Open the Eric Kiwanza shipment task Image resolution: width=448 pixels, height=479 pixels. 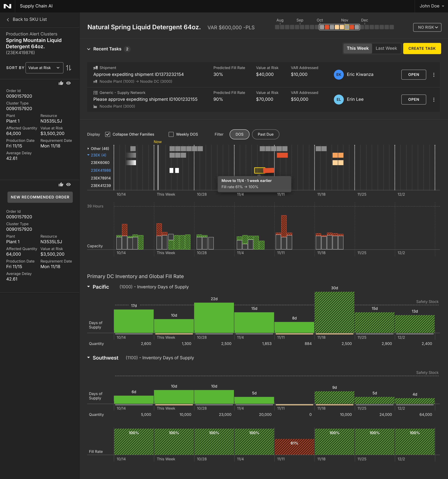click(413, 75)
